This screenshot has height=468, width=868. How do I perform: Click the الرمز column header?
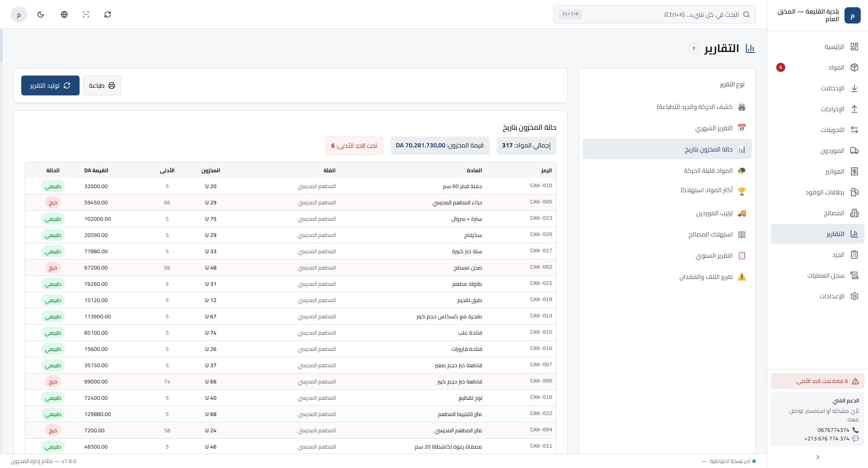coord(547,170)
